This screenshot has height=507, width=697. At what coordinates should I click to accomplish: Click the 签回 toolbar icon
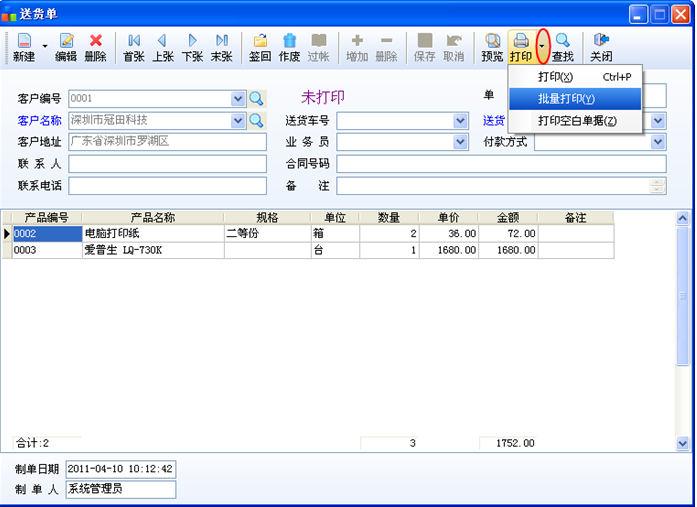pyautogui.click(x=260, y=47)
